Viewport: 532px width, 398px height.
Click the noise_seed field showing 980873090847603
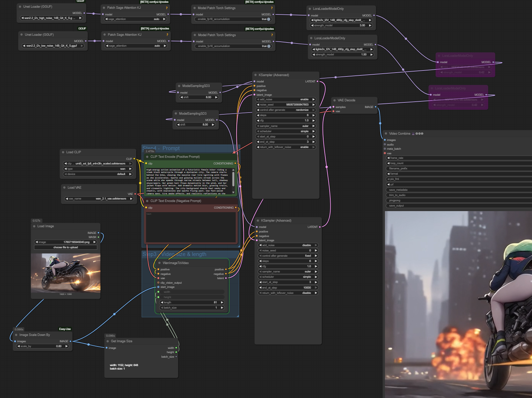click(x=286, y=104)
